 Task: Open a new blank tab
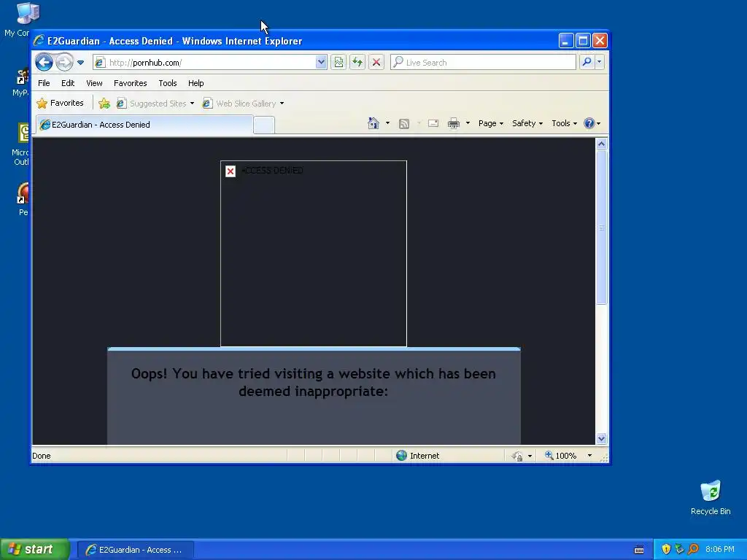click(264, 125)
